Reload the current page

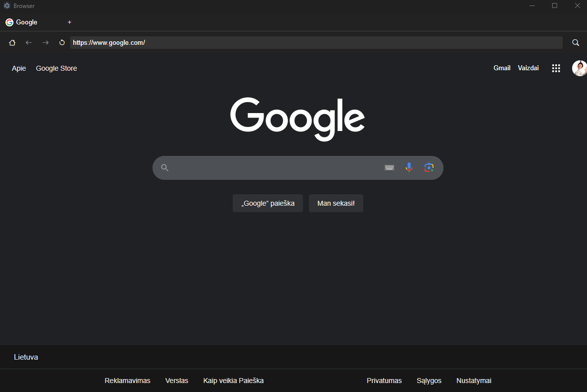62,43
